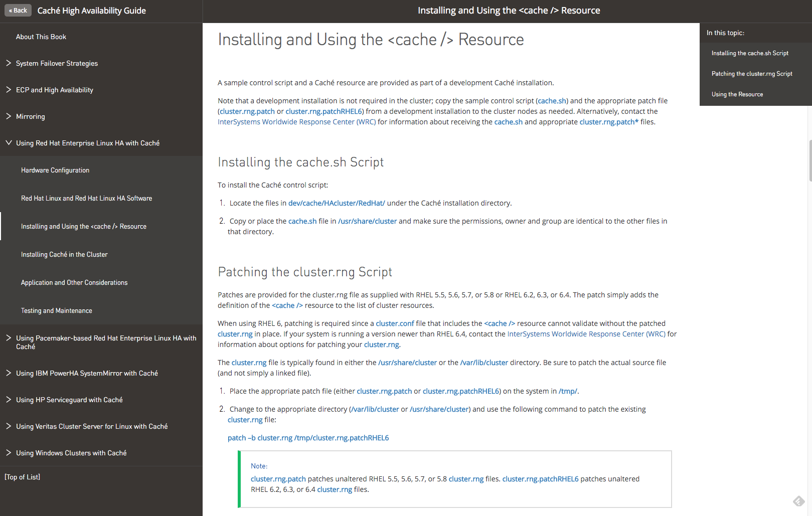Image resolution: width=812 pixels, height=516 pixels.
Task: Open ECP and High Availability chapter
Action: 55,90
